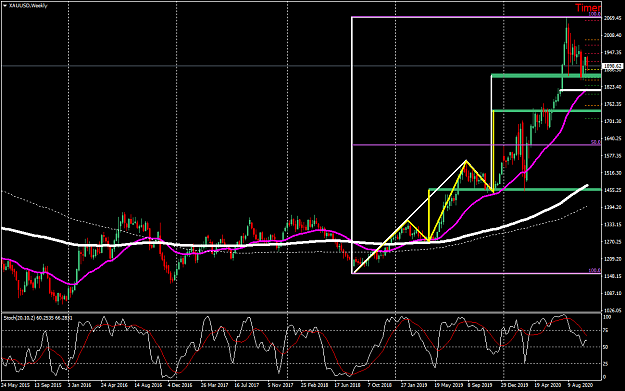Click the 29 Dec 2019 date label

[x=515, y=385]
